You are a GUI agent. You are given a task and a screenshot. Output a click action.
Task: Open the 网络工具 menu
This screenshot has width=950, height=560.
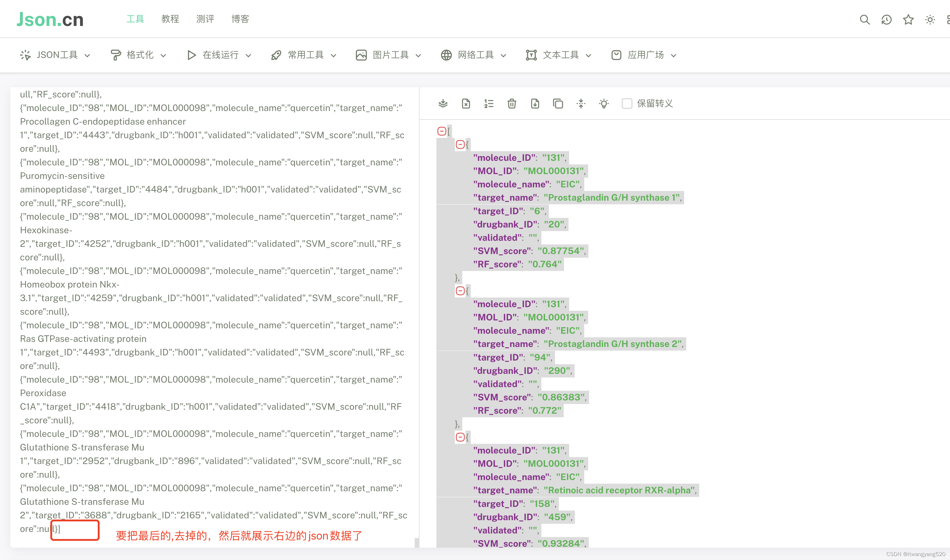coord(476,55)
